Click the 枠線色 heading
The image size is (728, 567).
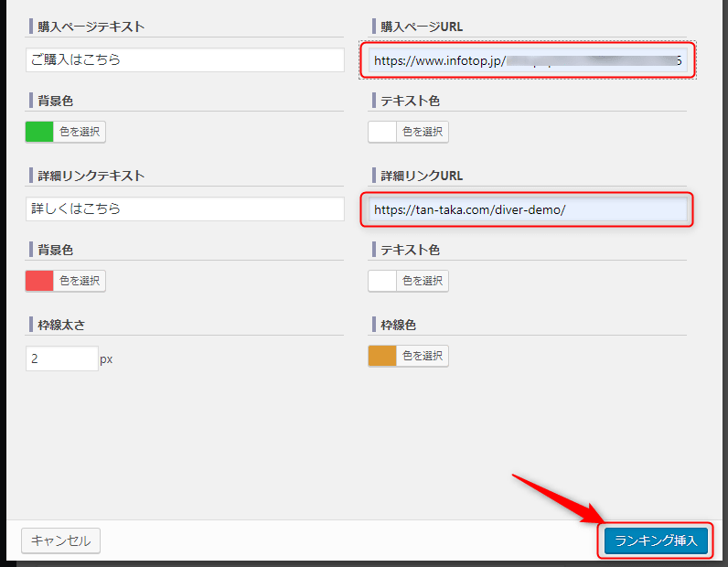click(399, 325)
